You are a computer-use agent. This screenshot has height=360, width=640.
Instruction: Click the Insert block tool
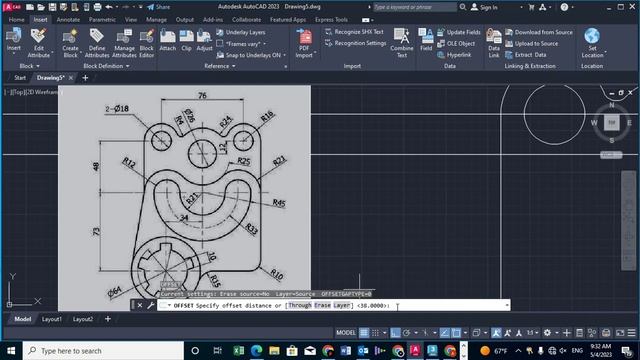point(13,40)
